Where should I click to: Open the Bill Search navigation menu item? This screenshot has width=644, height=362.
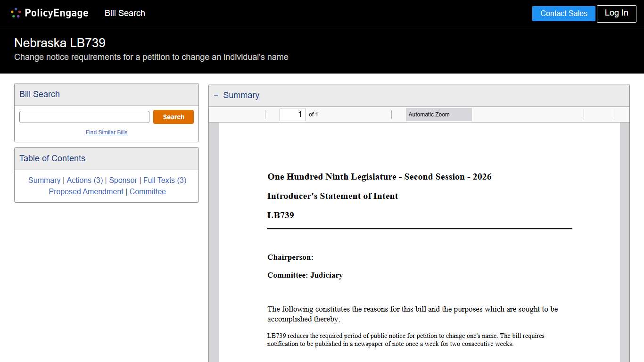pyautogui.click(x=124, y=13)
